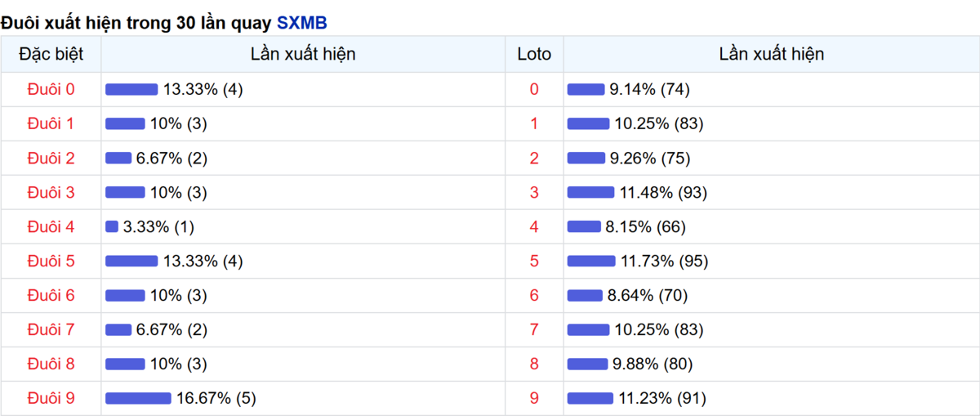Screen dimensions: 980x416
Task: Click the Đuôi 0 13.33% progress bar
Action: [131, 90]
